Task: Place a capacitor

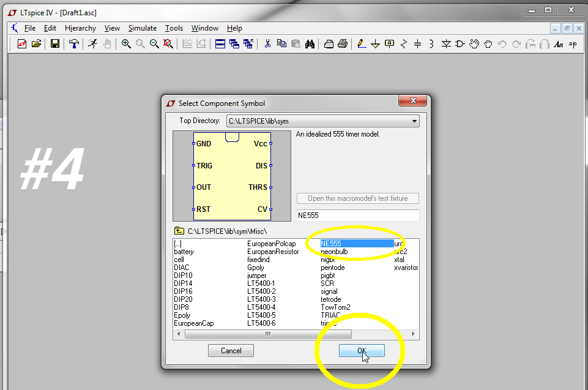Action: point(418,44)
